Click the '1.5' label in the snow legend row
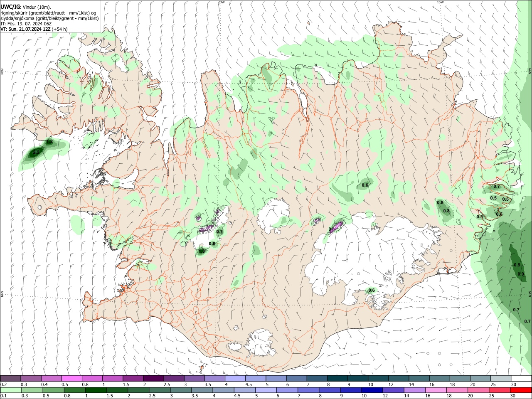532x399 pixels. coord(126,384)
